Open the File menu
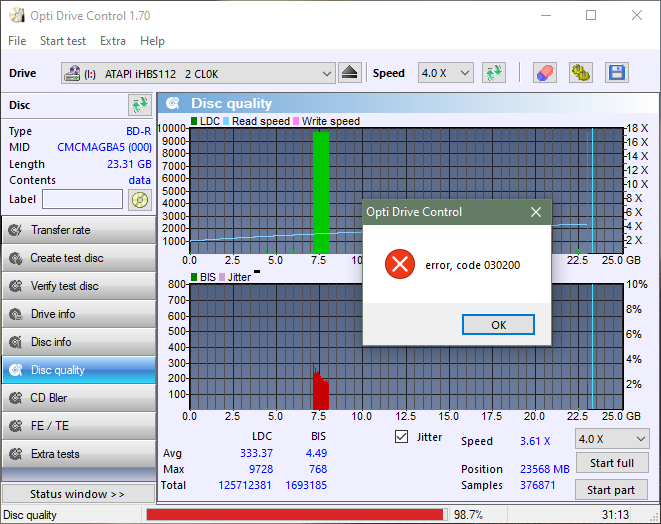The height and width of the screenshot is (524, 661). [17, 41]
